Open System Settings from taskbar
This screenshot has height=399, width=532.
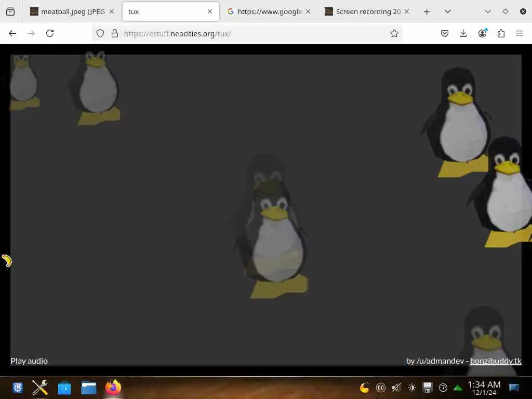click(x=40, y=388)
